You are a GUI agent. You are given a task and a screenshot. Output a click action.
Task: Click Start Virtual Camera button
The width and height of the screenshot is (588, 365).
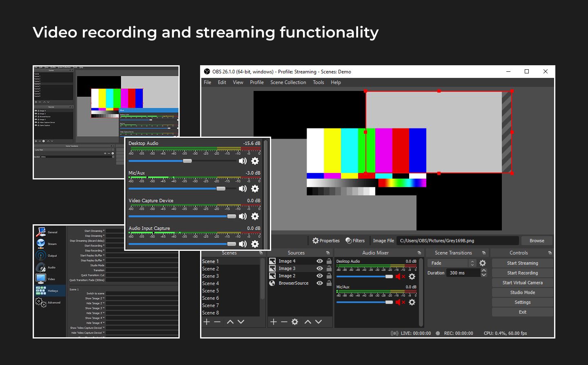tap(523, 283)
